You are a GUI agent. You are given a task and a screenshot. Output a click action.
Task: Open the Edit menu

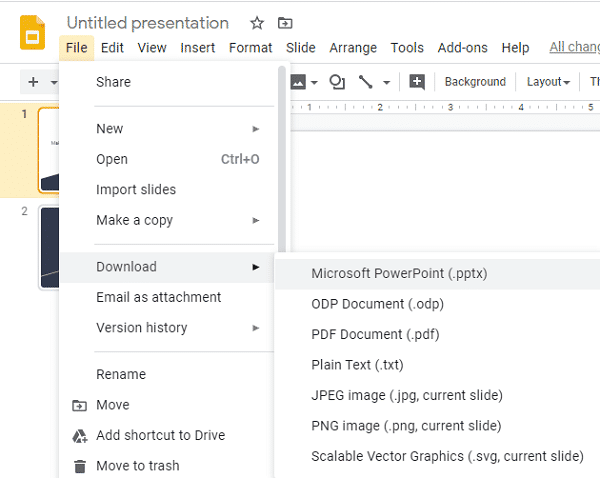click(112, 48)
